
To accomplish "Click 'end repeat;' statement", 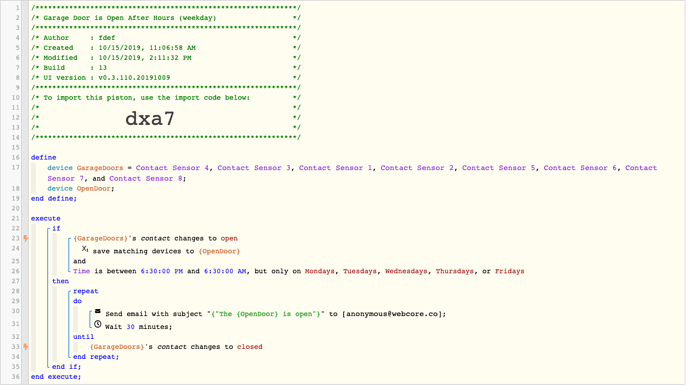I will pos(96,357).
